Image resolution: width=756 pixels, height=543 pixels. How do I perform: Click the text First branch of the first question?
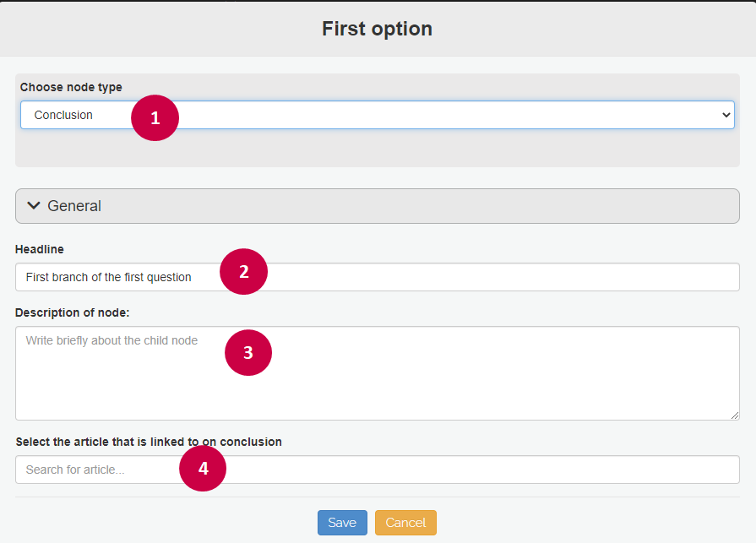[x=108, y=277]
